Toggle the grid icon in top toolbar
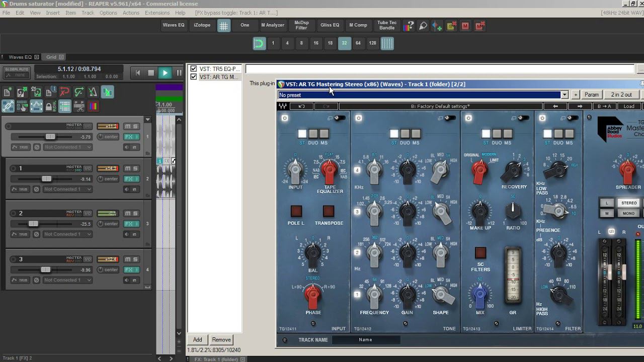The image size is (644, 362). pyautogui.click(x=224, y=26)
